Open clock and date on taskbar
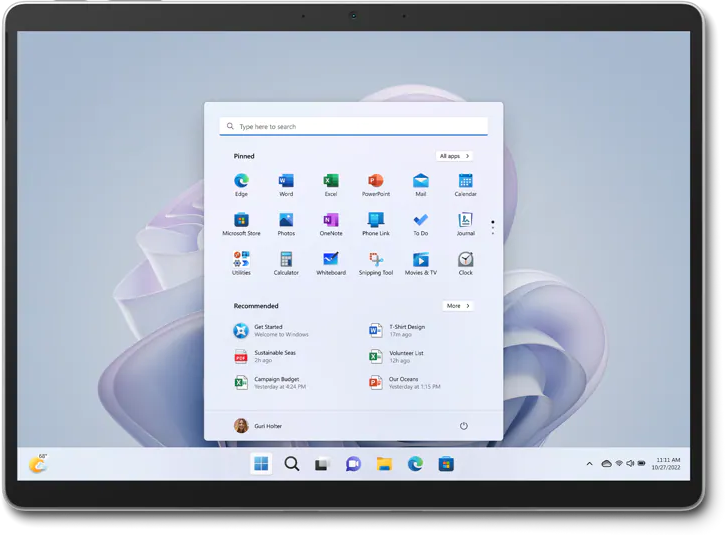This screenshot has width=725, height=535. coord(666,463)
